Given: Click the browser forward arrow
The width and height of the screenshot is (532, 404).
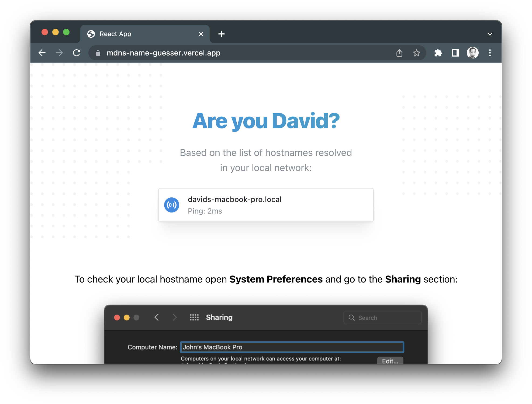Looking at the screenshot, I should pyautogui.click(x=59, y=53).
